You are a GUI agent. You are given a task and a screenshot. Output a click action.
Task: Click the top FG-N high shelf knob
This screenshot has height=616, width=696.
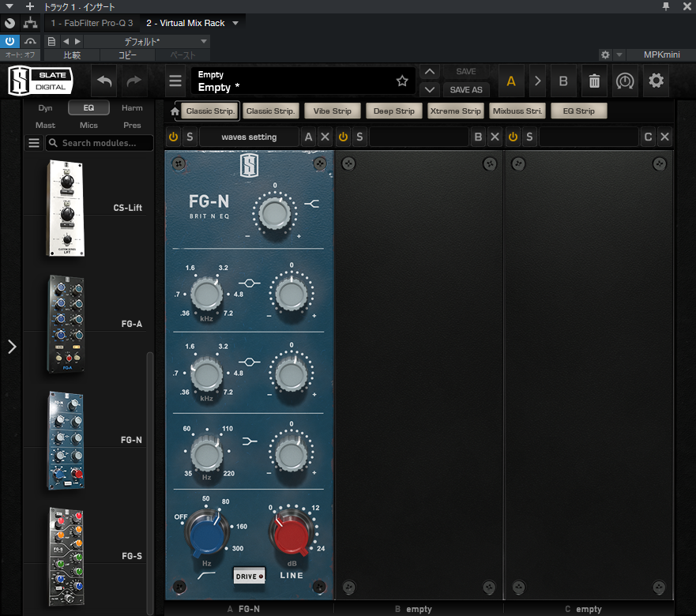pyautogui.click(x=275, y=214)
